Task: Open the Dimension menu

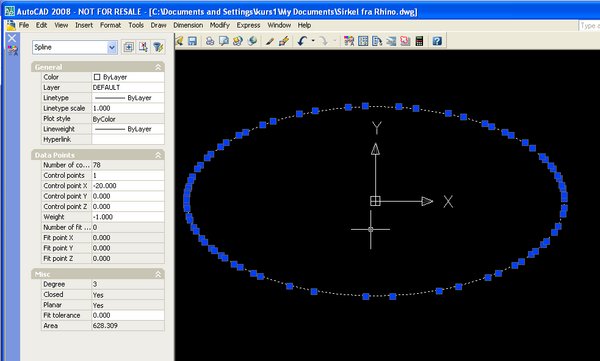Action: (x=188, y=25)
